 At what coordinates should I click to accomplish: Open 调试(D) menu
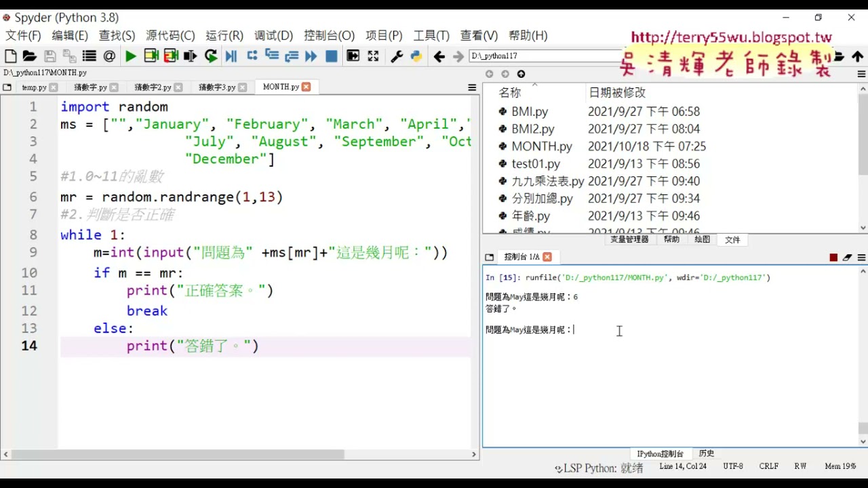point(273,35)
